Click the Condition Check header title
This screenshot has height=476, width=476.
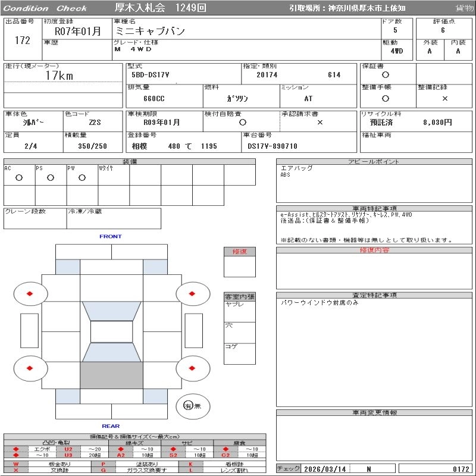point(45,8)
